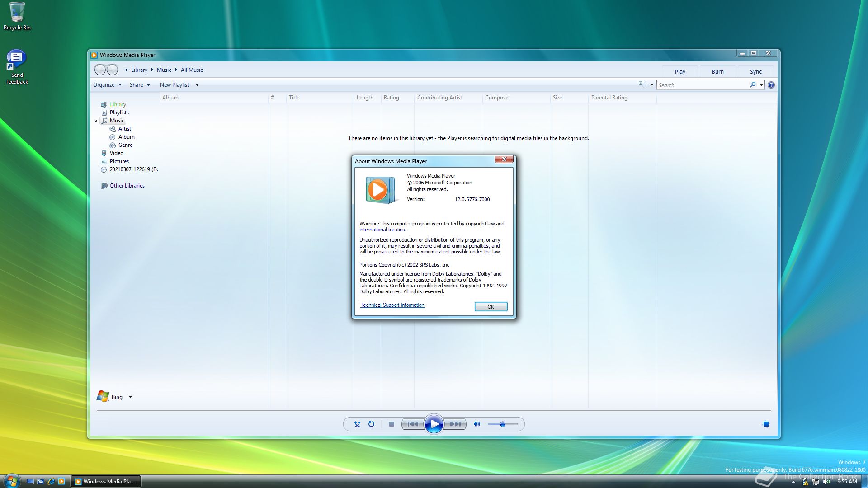Select Library in the navigation tree

(113, 104)
